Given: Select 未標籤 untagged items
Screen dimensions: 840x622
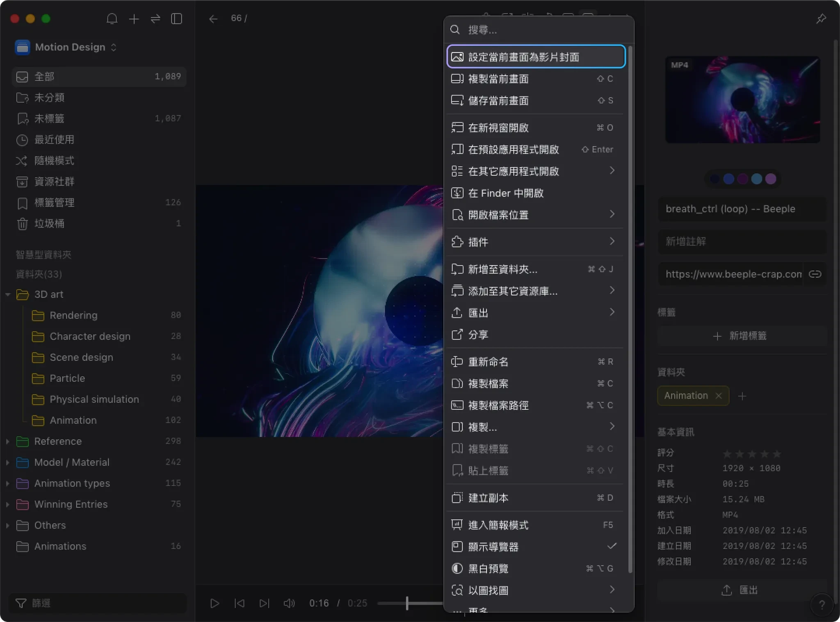Looking at the screenshot, I should coord(98,118).
